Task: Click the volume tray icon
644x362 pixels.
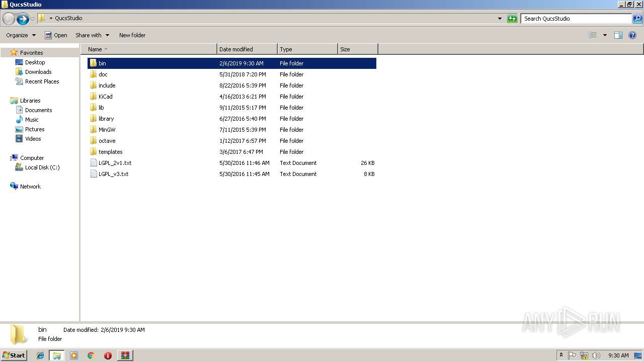Action: click(596, 355)
